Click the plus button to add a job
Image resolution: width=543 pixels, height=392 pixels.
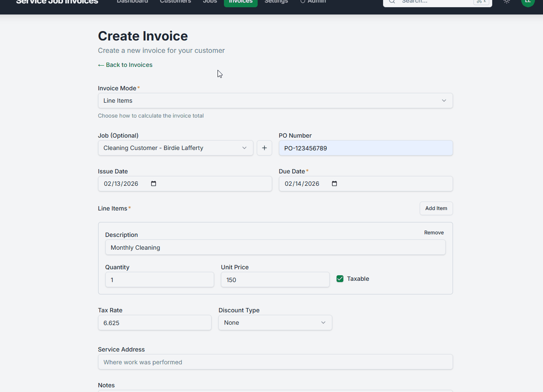[264, 148]
